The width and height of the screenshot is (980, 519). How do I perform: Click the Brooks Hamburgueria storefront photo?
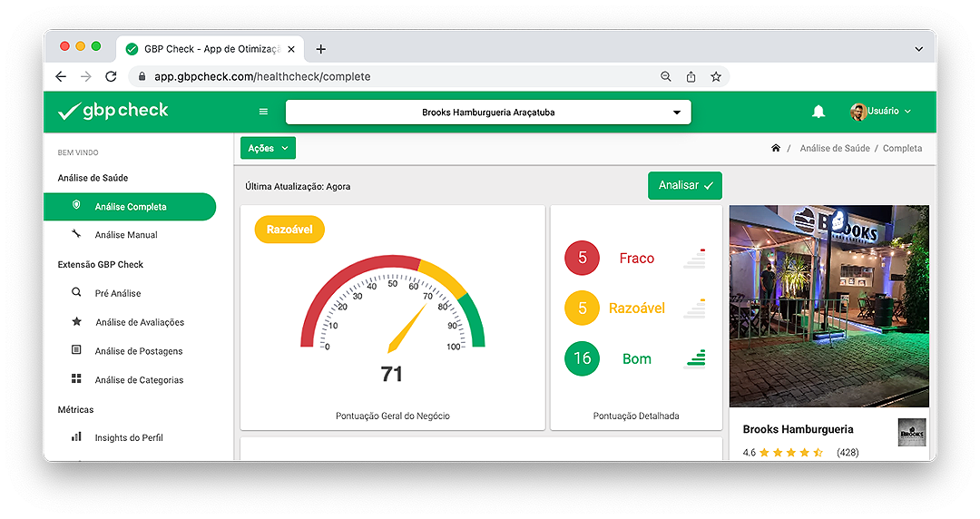[x=828, y=307]
